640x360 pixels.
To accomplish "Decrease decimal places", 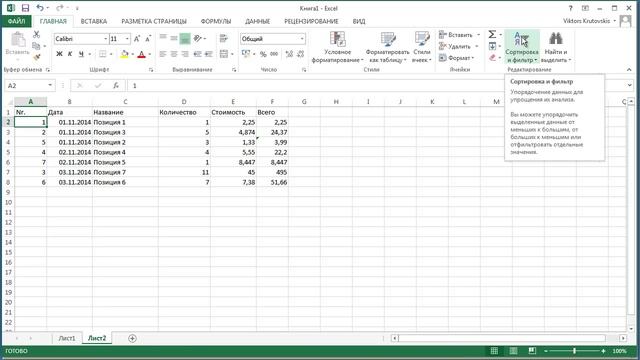I will pyautogui.click(x=301, y=54).
